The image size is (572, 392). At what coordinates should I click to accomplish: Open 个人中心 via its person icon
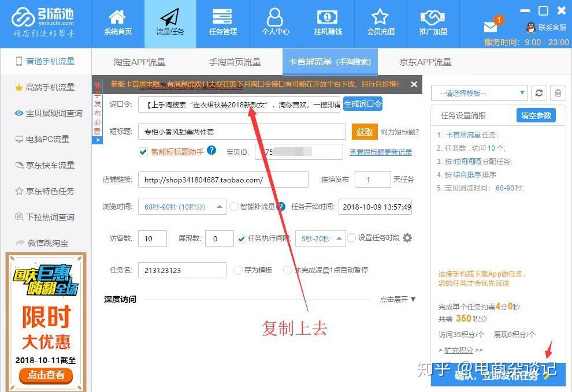(x=276, y=16)
